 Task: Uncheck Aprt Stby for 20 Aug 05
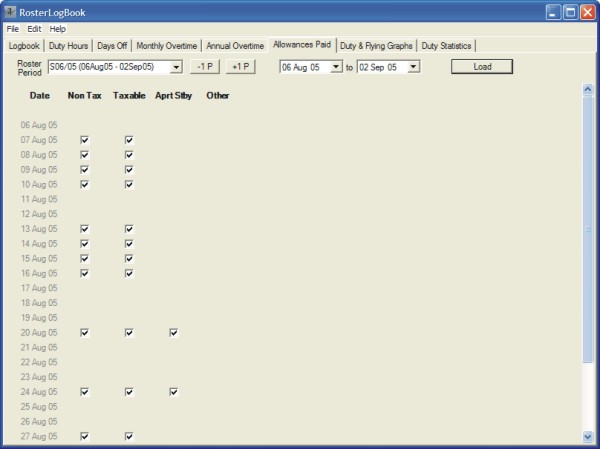(x=173, y=333)
